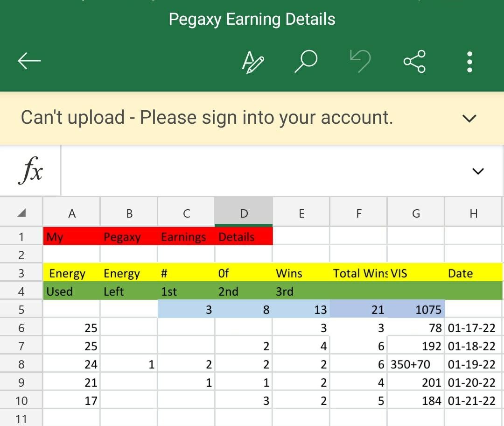
Task: Click the 'VIS' header cell
Action: 416,273
